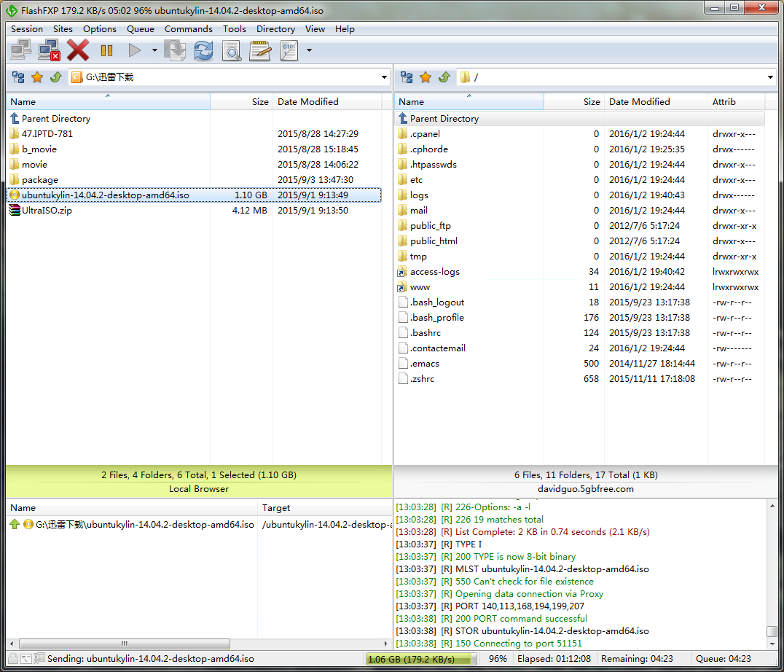Abort transfer with red X icon

[x=78, y=50]
